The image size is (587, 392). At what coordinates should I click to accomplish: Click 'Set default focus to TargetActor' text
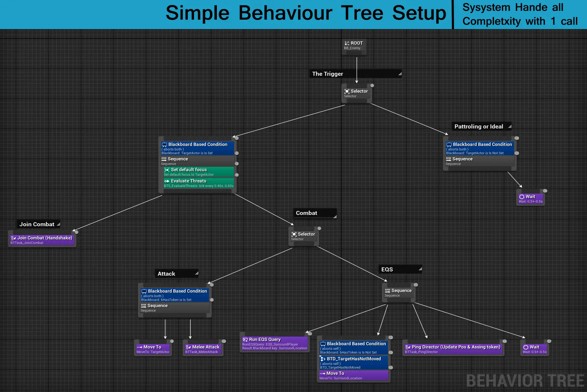point(189,175)
